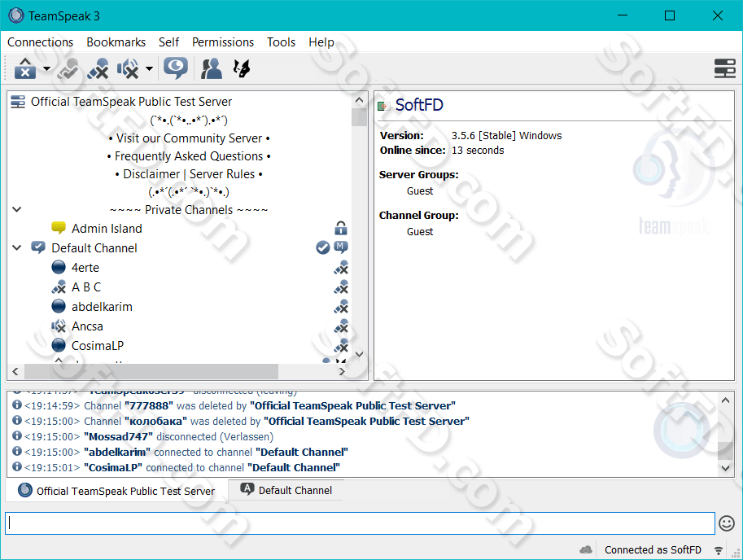Select user 4erte in the channel tree
Viewport: 743px width, 560px height.
pos(85,268)
